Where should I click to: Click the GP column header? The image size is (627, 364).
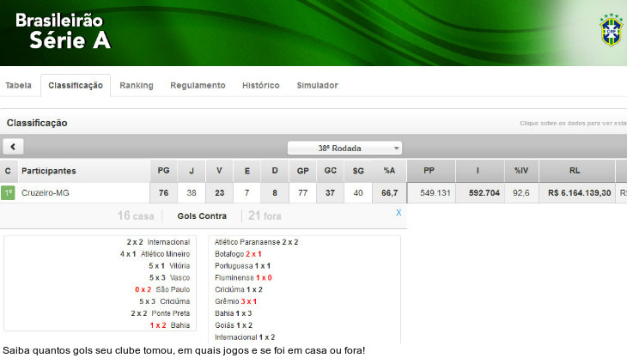[303, 171]
